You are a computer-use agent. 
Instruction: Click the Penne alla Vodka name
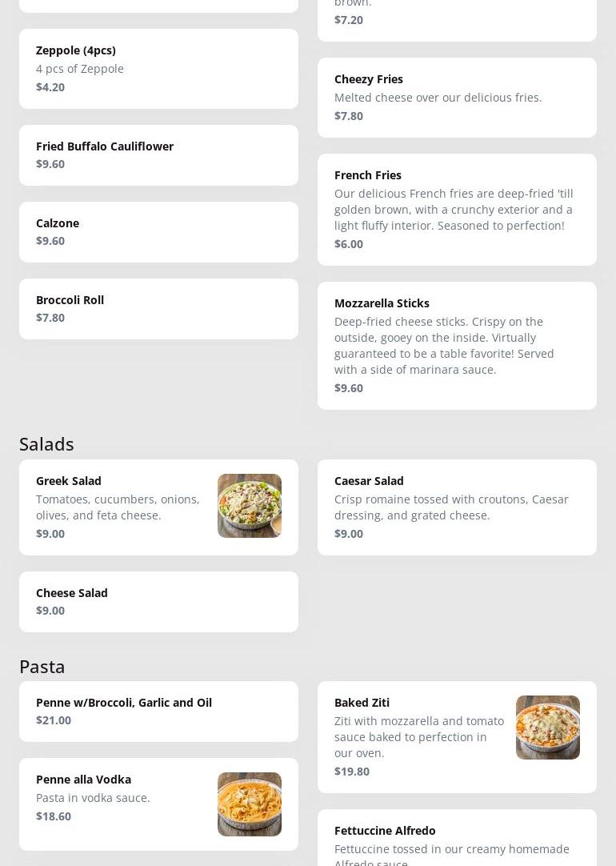point(83,780)
